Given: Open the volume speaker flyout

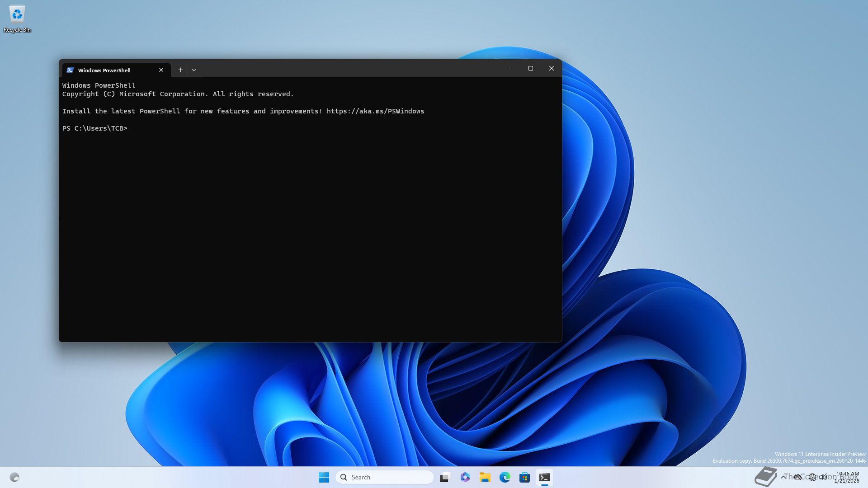Looking at the screenshot, I should 823,477.
